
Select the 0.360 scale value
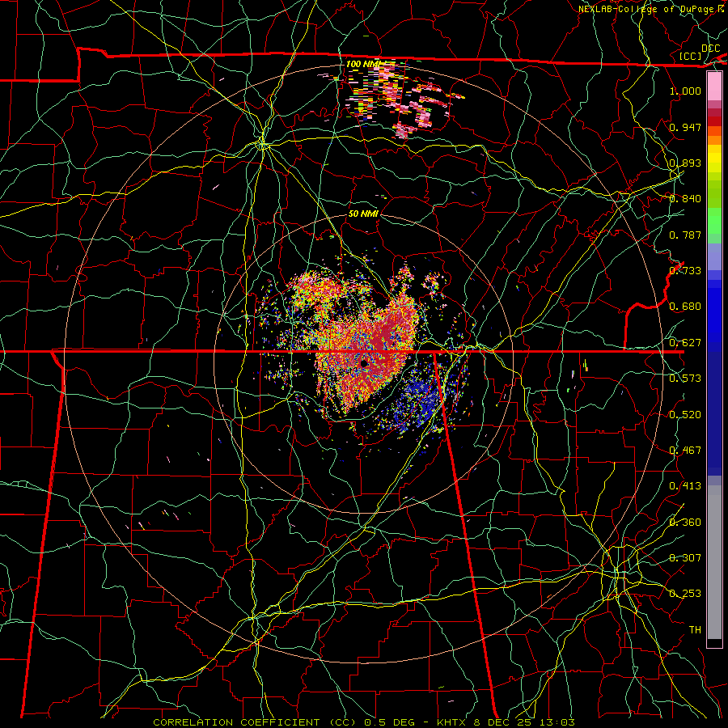tap(685, 523)
